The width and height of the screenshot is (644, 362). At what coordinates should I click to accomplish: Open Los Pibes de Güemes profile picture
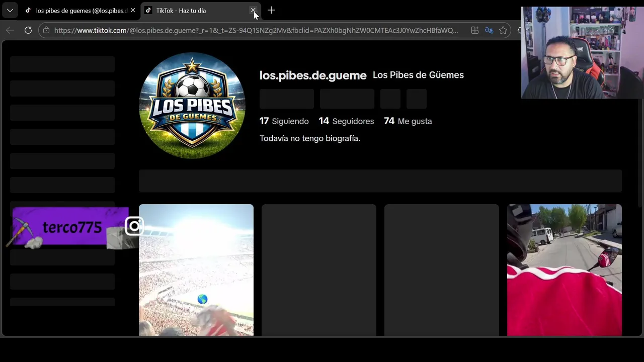click(192, 105)
